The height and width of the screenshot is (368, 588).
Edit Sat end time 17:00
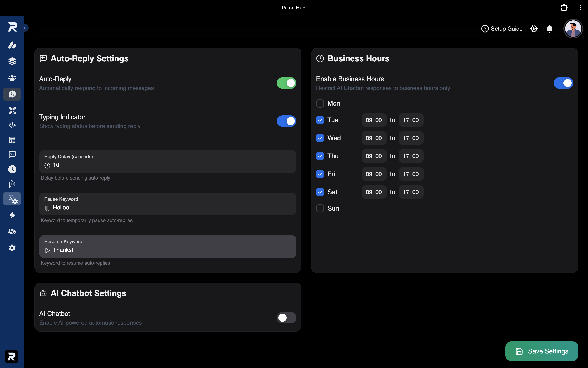tap(411, 192)
